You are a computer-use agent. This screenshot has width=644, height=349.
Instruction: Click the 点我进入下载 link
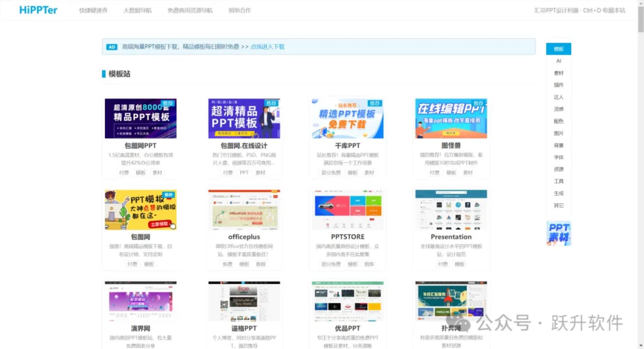[267, 47]
